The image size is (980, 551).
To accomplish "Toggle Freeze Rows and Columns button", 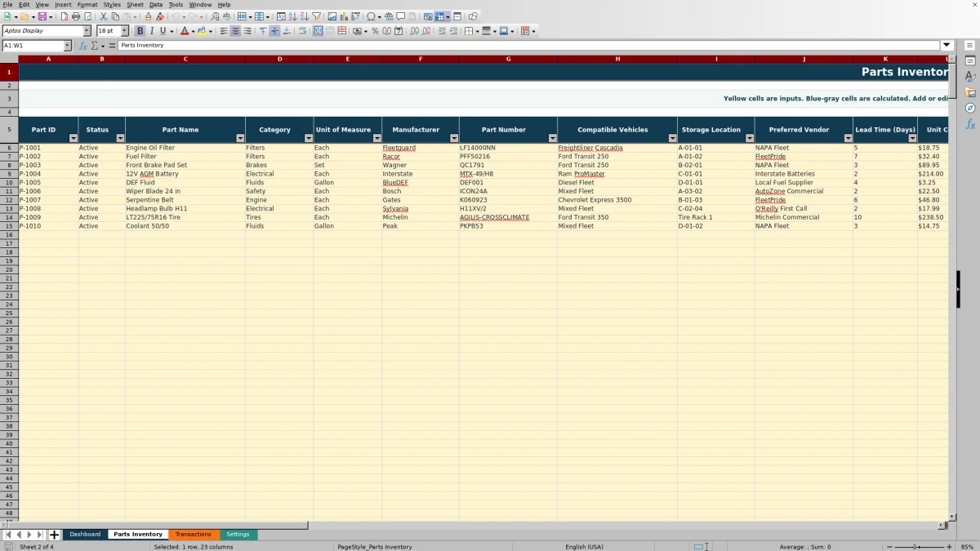I will coord(439,16).
